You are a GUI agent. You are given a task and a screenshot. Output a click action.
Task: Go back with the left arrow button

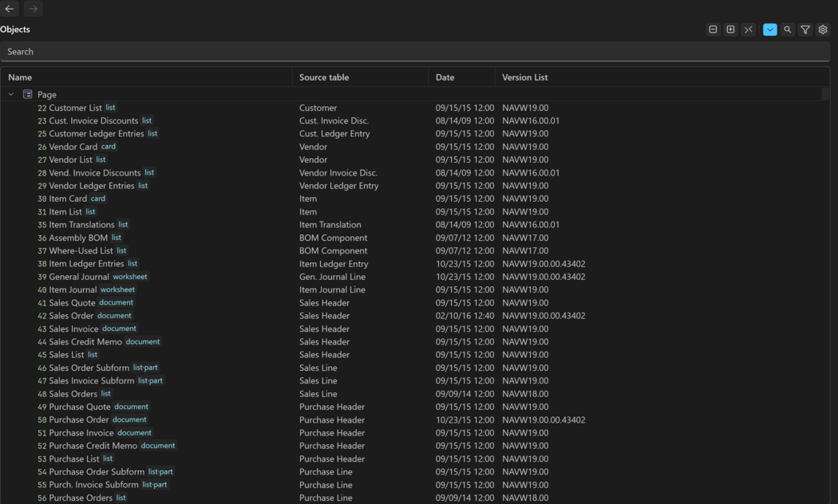[x=10, y=9]
